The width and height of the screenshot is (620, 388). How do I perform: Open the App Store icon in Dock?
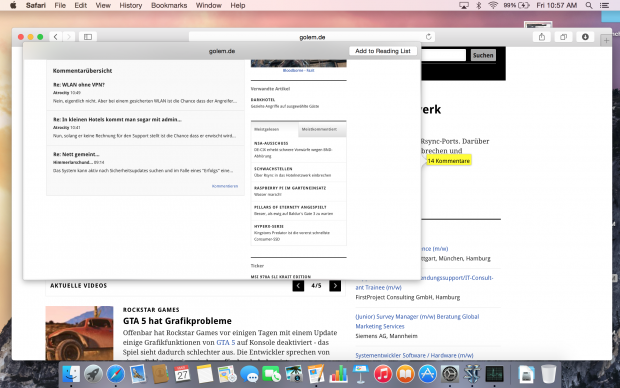427,374
